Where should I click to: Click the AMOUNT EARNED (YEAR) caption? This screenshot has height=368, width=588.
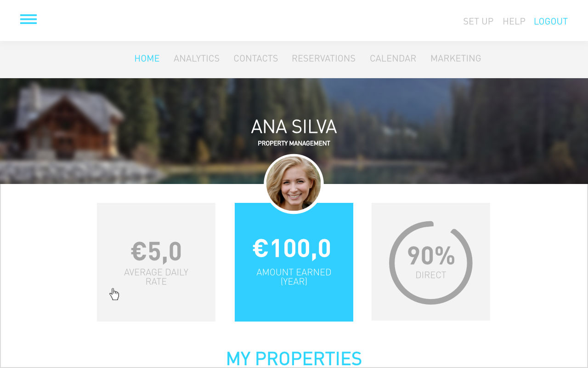pyautogui.click(x=294, y=277)
